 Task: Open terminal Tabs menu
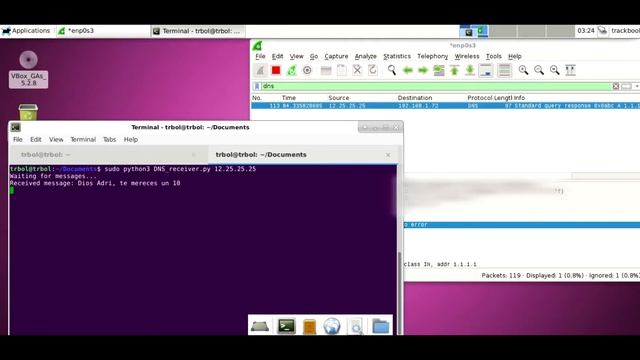click(x=109, y=140)
